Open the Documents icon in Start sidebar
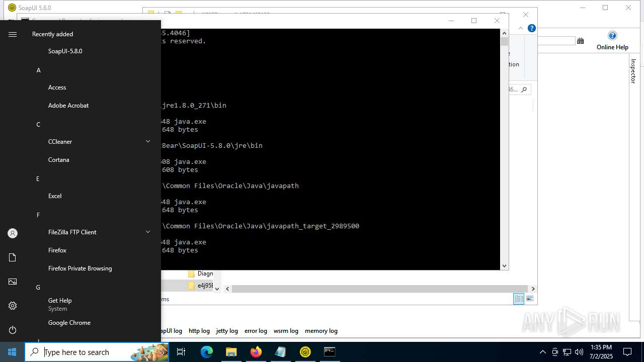This screenshot has width=644, height=362. (13, 257)
